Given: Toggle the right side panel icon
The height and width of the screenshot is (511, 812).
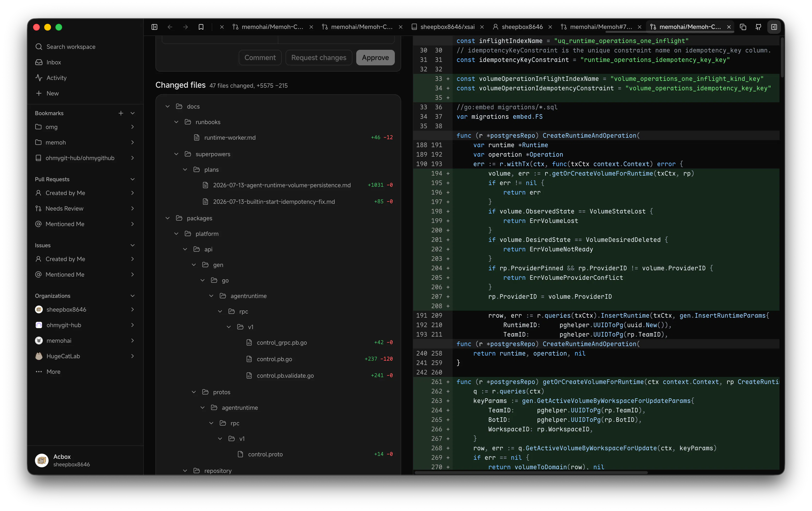Looking at the screenshot, I should point(774,27).
